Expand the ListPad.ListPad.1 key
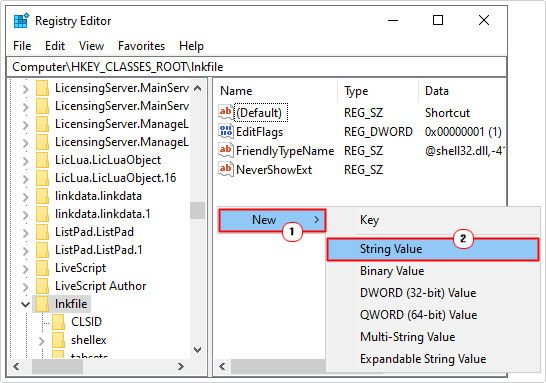The width and height of the screenshot is (546, 383). (x=25, y=250)
